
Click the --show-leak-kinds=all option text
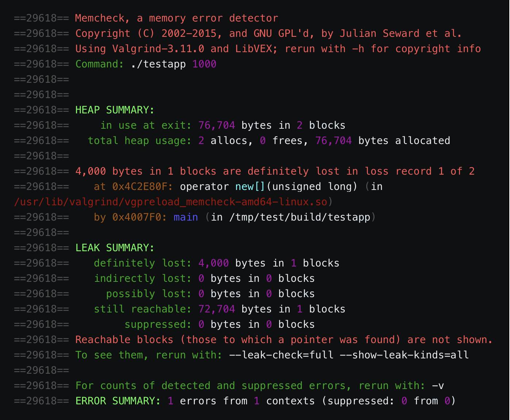[x=404, y=355]
